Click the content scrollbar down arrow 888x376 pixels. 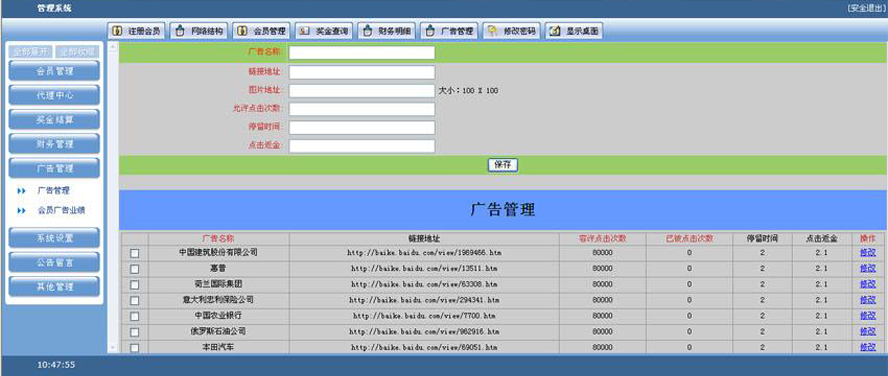click(113, 348)
